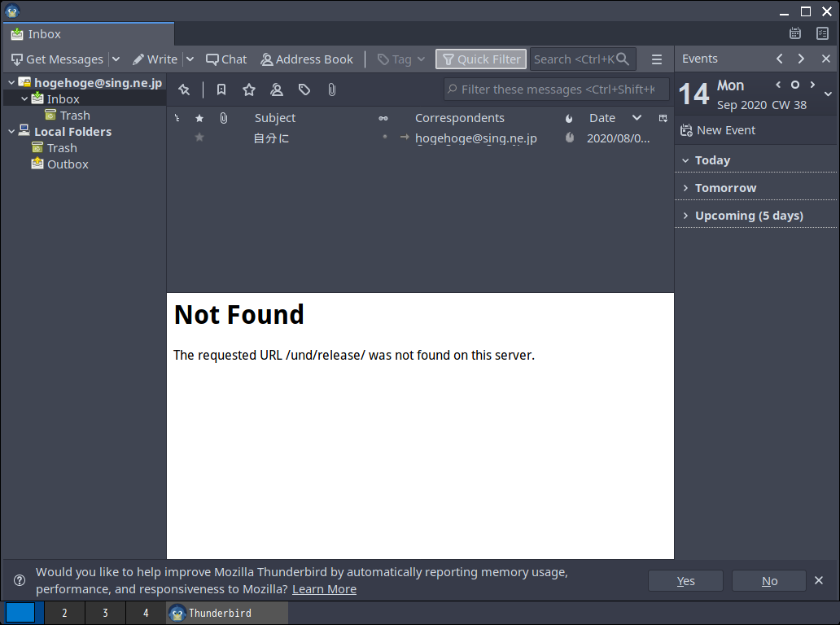Click Thunderbird in the taskbar
840x625 pixels.
[x=227, y=613]
